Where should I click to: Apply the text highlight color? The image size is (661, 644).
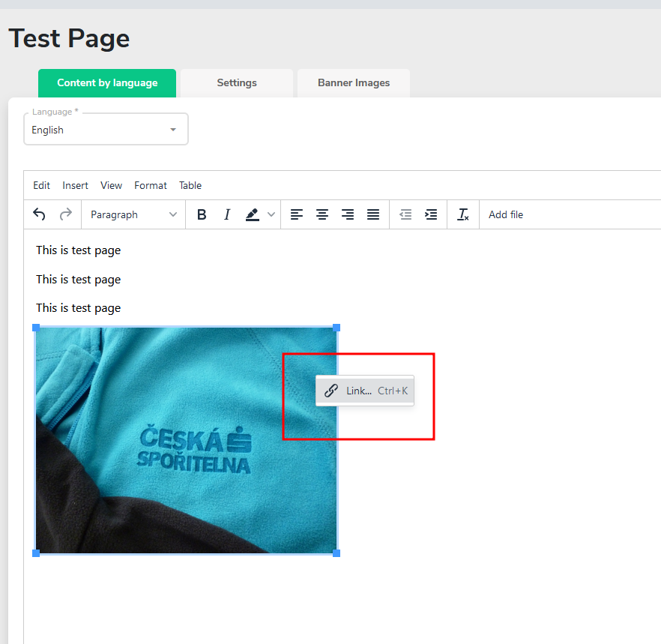tap(252, 214)
